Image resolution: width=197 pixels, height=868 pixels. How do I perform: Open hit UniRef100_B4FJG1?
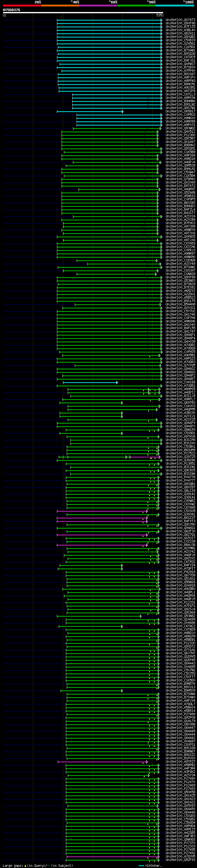(x=180, y=61)
